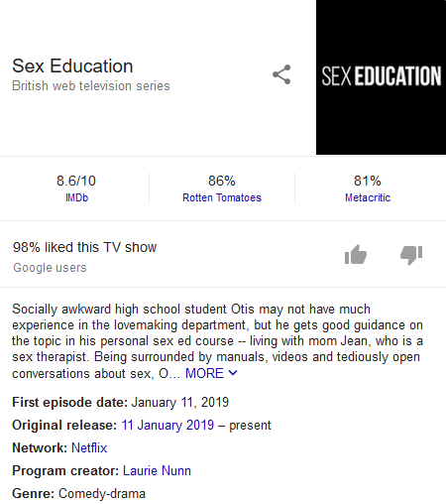Dislike the show with thumbs down

(x=411, y=255)
